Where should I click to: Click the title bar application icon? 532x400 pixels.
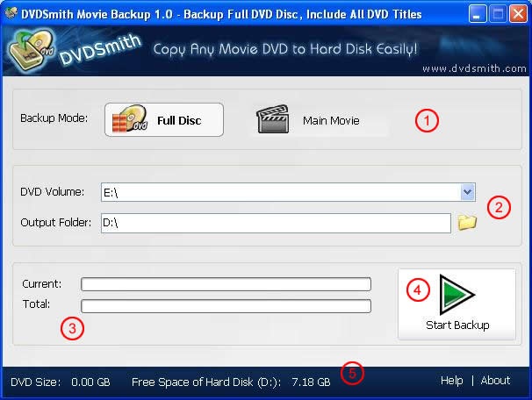(11, 13)
